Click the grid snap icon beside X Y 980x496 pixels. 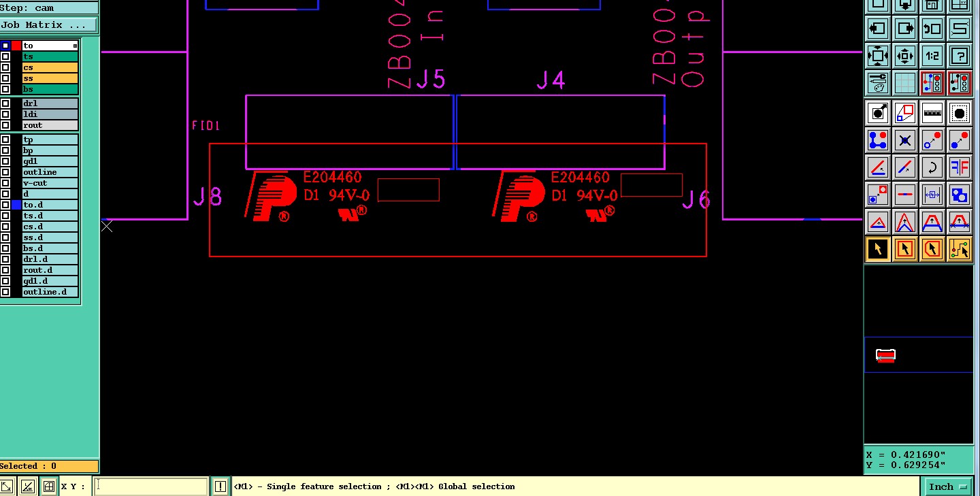coord(48,486)
